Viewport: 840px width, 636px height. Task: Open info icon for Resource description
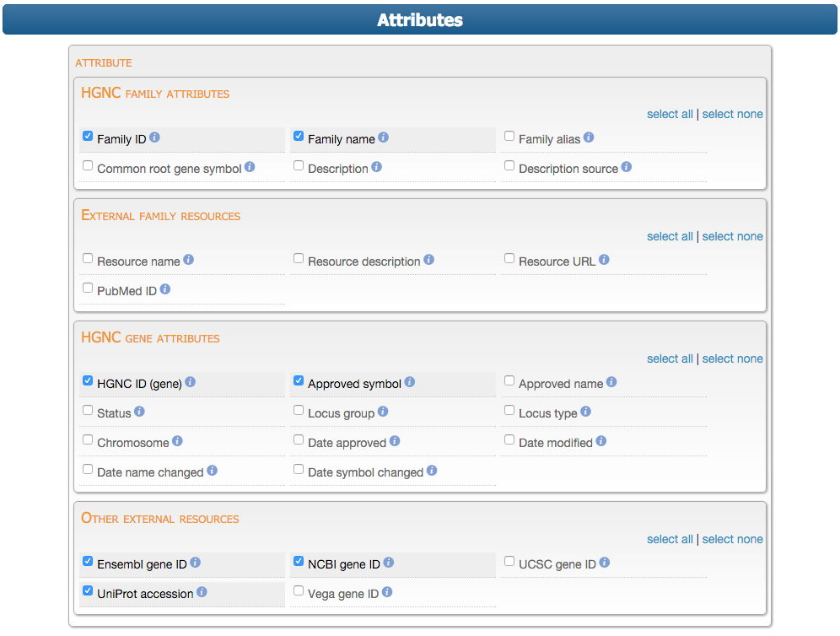click(429, 260)
